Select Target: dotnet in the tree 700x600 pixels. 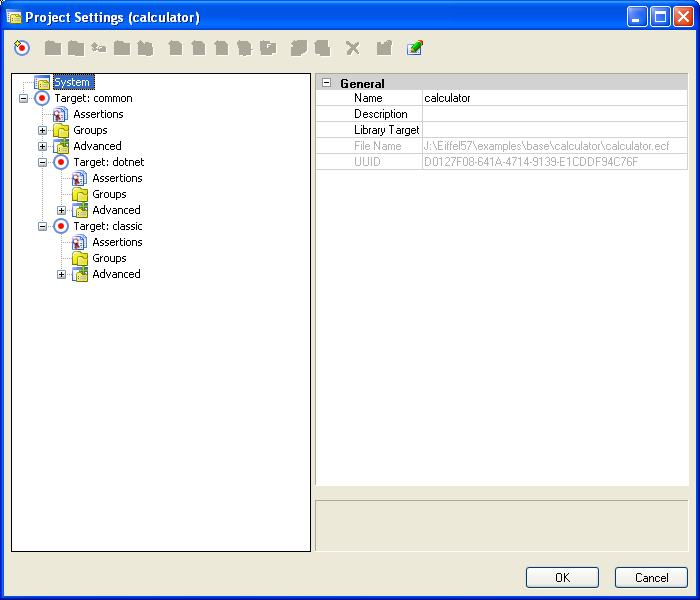pos(108,162)
